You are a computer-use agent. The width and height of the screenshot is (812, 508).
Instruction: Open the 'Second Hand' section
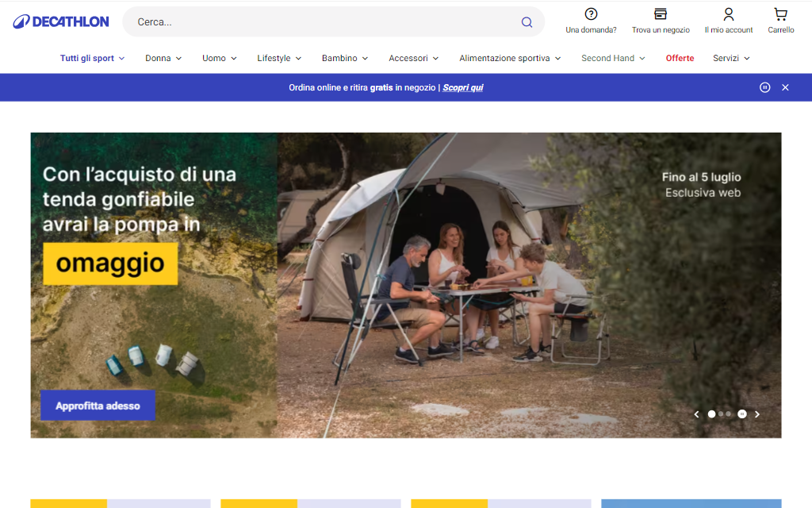(608, 58)
